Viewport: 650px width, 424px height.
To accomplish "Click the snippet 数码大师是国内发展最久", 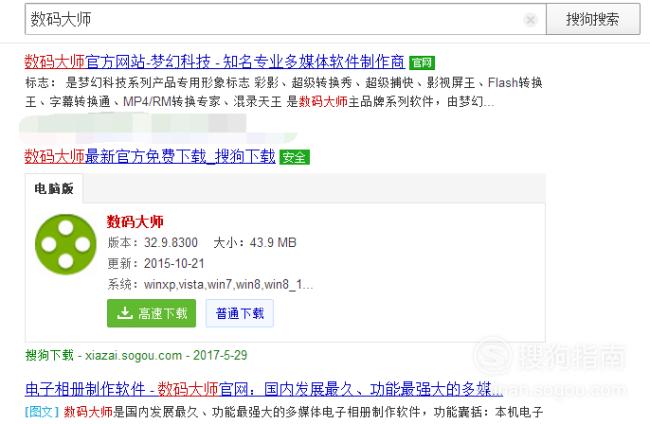I will pyautogui.click(x=303, y=412).
